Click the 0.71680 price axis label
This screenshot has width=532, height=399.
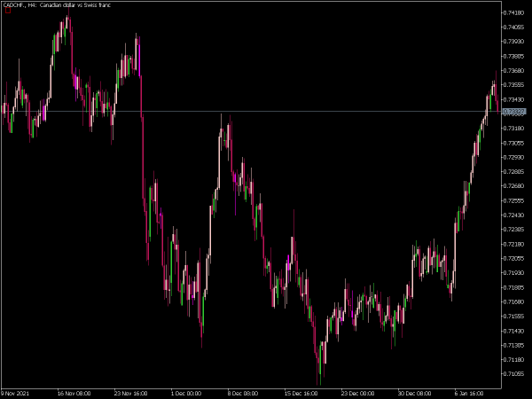[513, 301]
